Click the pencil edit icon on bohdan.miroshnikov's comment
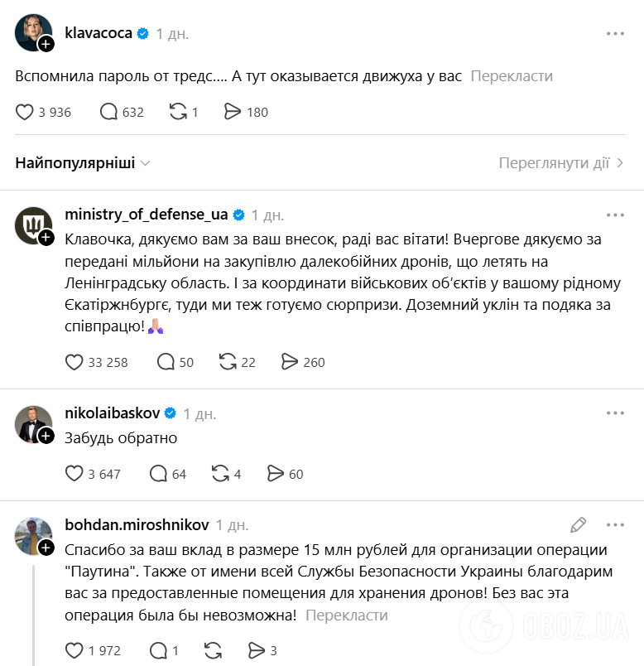 [578, 524]
